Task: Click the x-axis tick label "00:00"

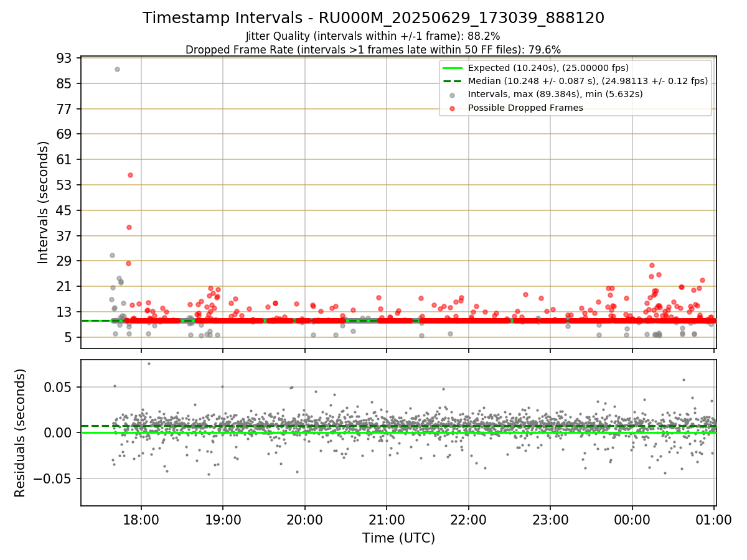Action: pyautogui.click(x=632, y=520)
